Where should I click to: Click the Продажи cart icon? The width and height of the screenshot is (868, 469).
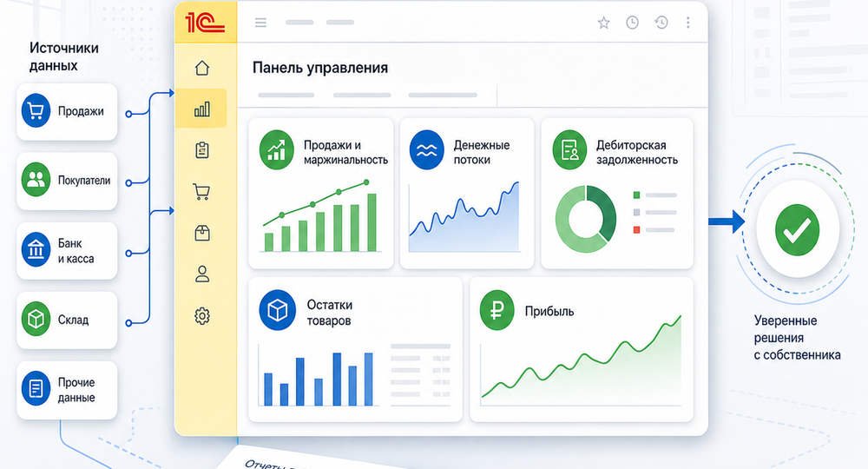(x=36, y=111)
